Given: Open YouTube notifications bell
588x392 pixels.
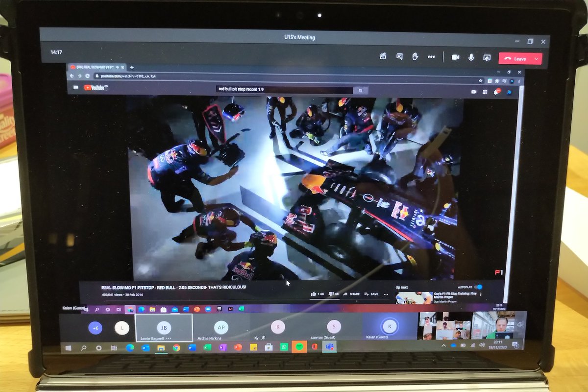Looking at the screenshot, I should tap(496, 92).
